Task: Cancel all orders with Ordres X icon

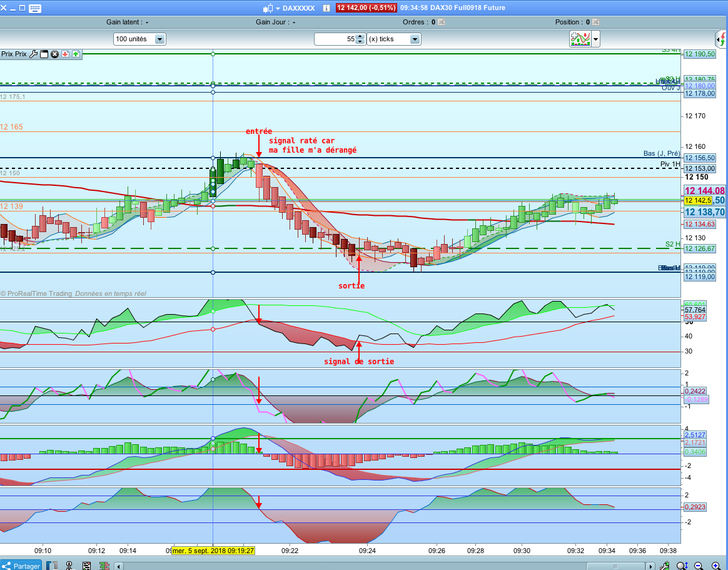Action: (441, 22)
